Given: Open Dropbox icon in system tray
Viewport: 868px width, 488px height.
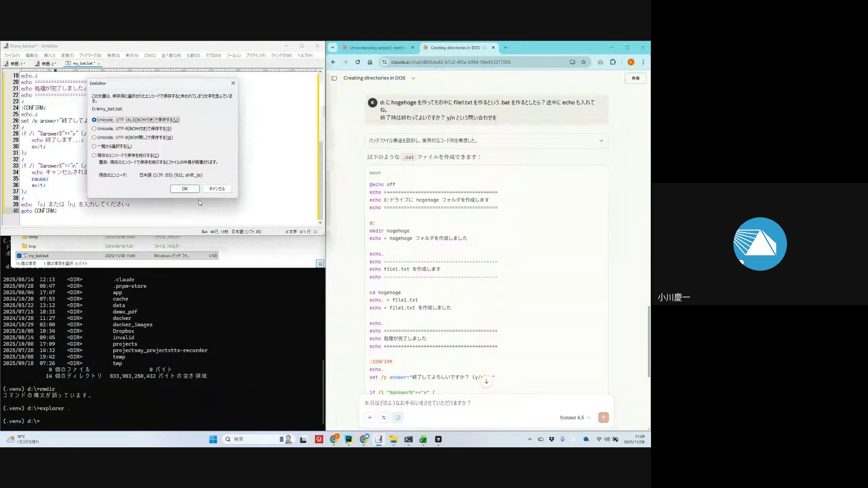Looking at the screenshot, I should point(552,439).
